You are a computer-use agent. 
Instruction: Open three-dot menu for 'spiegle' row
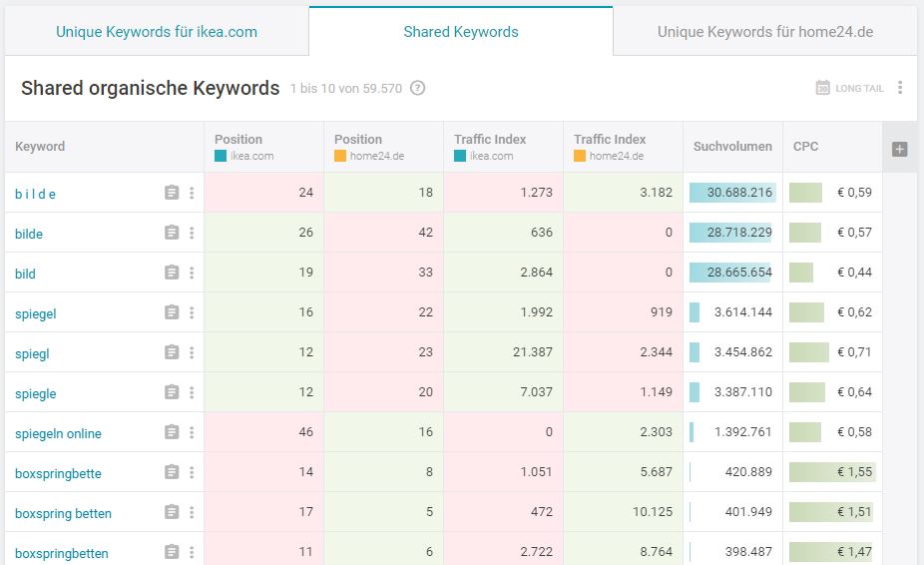[192, 392]
